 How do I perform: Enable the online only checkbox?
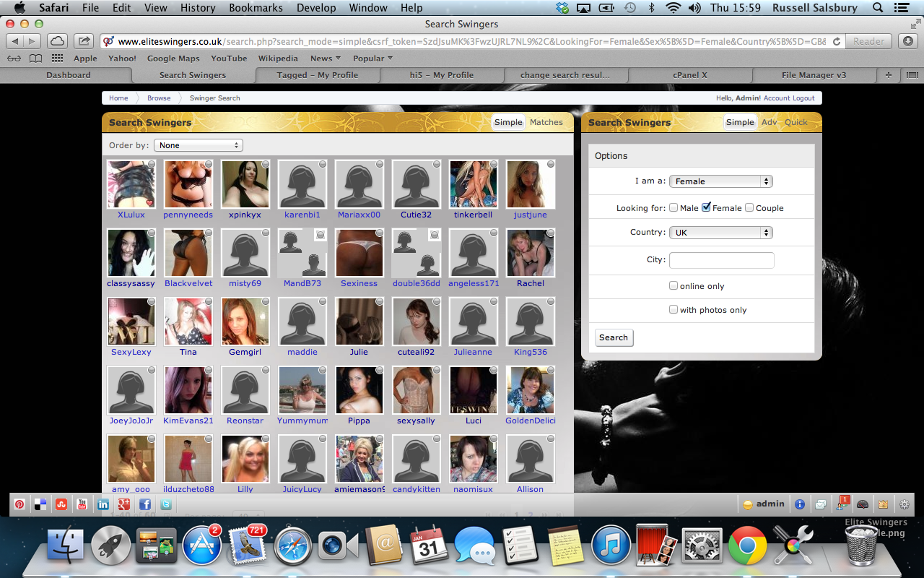pos(674,286)
